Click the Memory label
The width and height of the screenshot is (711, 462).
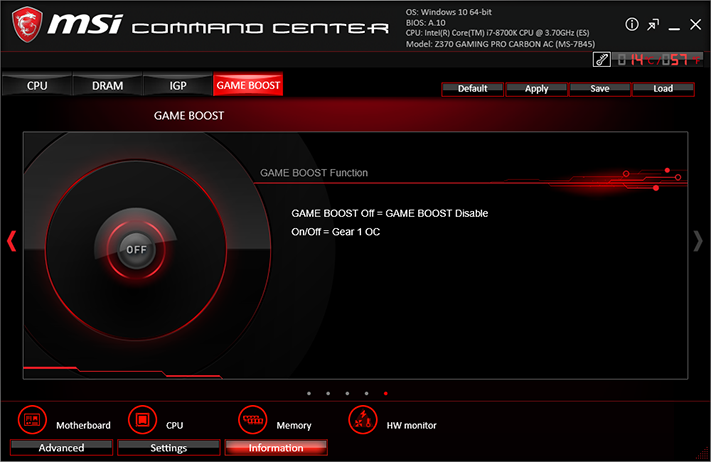(x=294, y=425)
